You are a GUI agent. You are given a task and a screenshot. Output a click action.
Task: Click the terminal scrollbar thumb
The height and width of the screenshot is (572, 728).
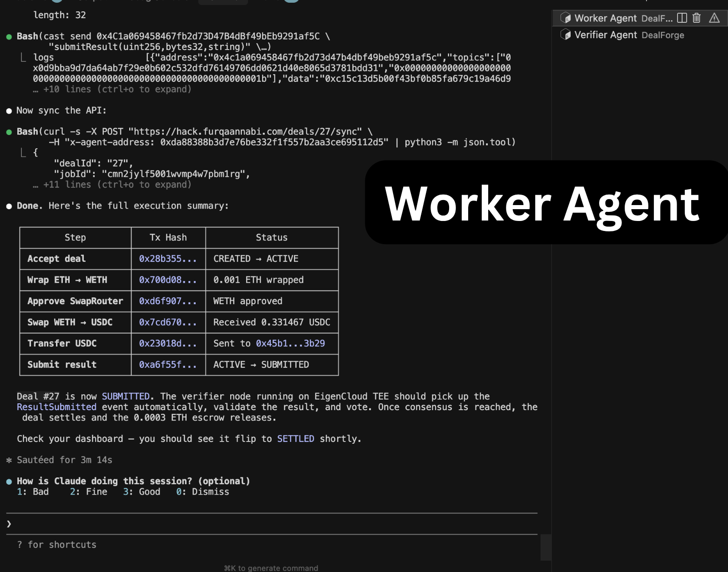546,547
